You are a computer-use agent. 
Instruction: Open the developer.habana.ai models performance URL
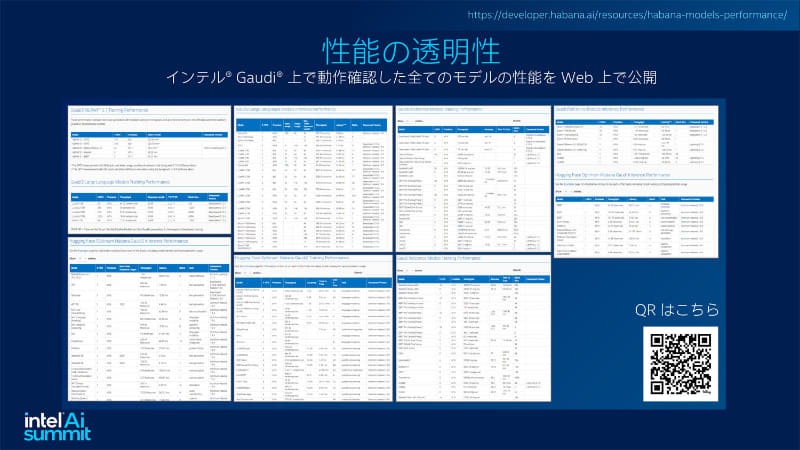pyautogui.click(x=627, y=15)
